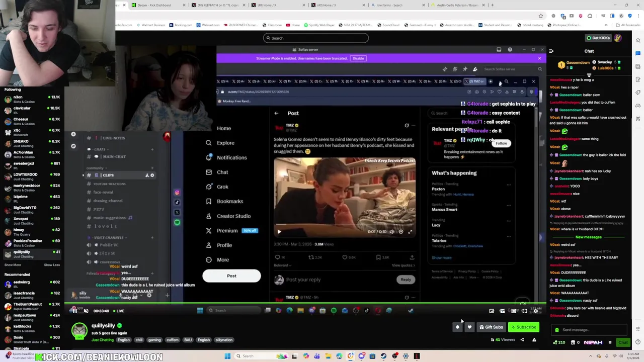Click the white Post button on X
Image resolution: width=644 pixels, height=362 pixels.
click(231, 276)
